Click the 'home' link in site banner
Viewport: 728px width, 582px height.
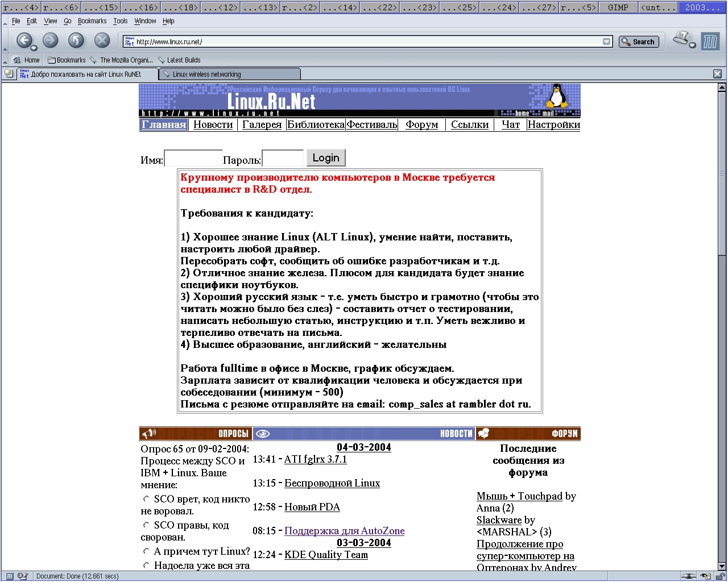tap(522, 113)
